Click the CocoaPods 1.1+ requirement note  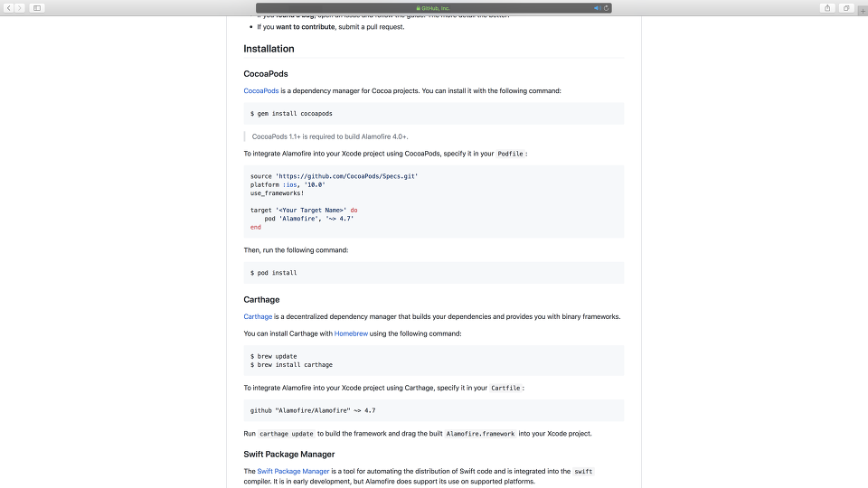tap(330, 136)
